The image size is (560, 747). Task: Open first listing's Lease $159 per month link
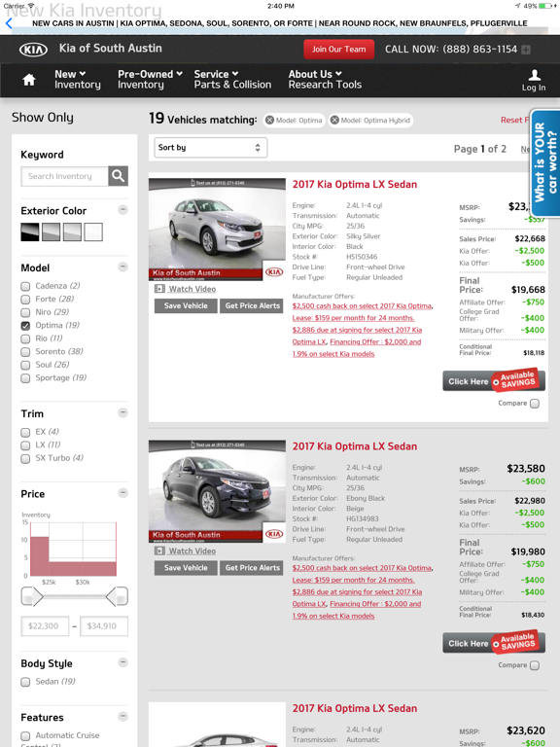click(353, 318)
